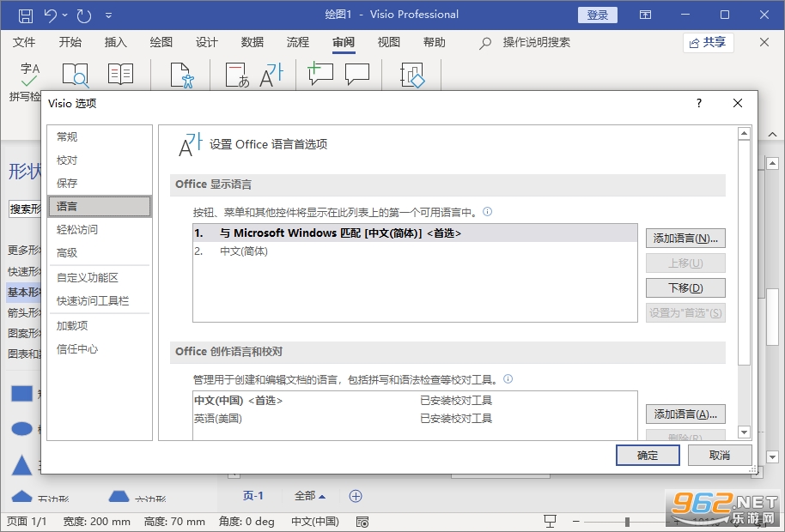Click the Thesaurus open-book icon
The width and height of the screenshot is (785, 532).
pos(120,74)
